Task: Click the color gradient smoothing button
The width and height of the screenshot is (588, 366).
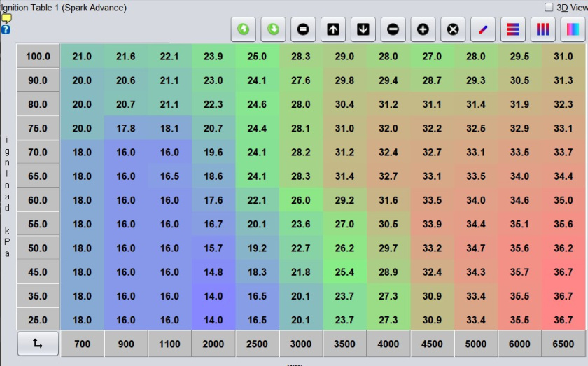Action: point(573,29)
